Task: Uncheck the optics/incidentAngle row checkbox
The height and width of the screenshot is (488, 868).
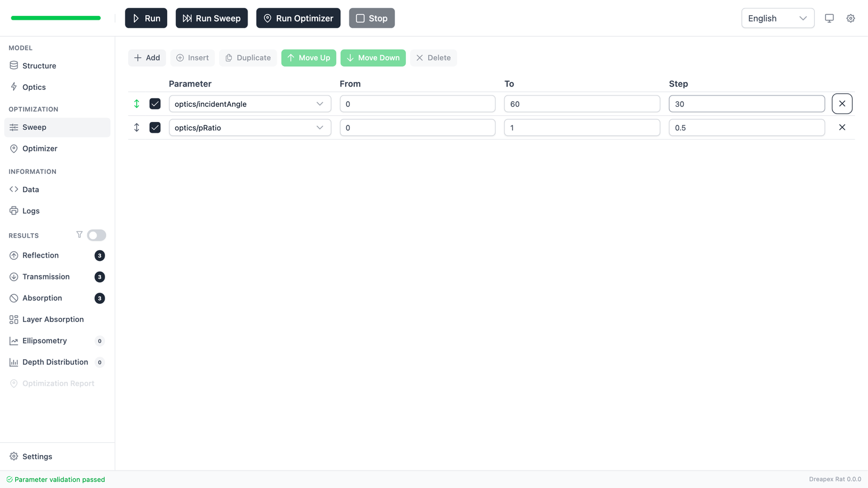Action: 155,104
